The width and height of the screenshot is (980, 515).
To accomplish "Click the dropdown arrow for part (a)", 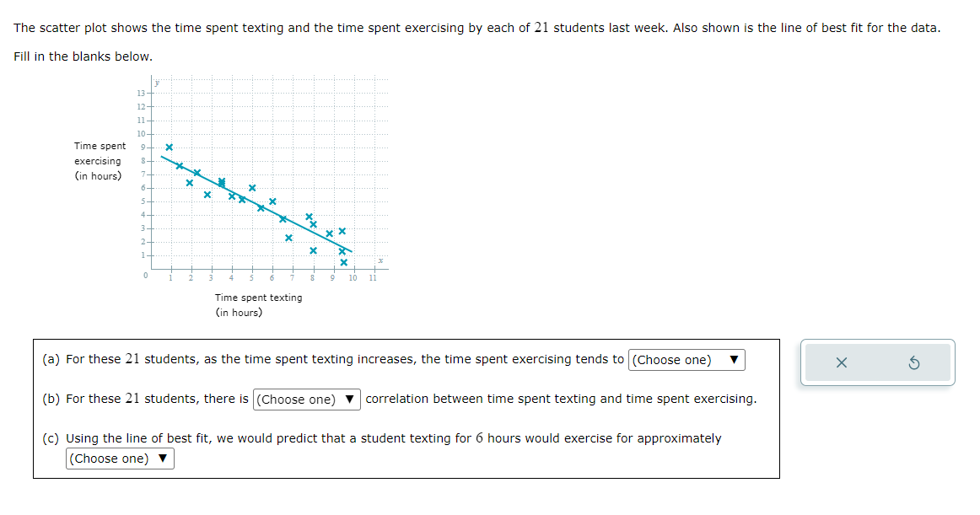I will (x=734, y=359).
